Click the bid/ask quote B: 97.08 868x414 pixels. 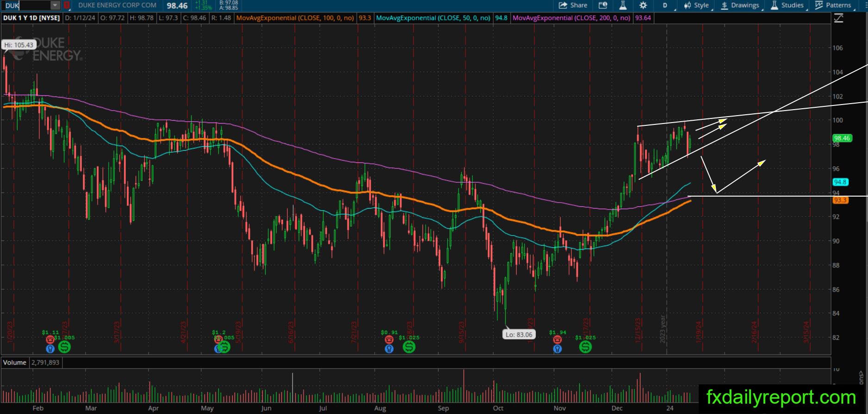[x=229, y=3]
